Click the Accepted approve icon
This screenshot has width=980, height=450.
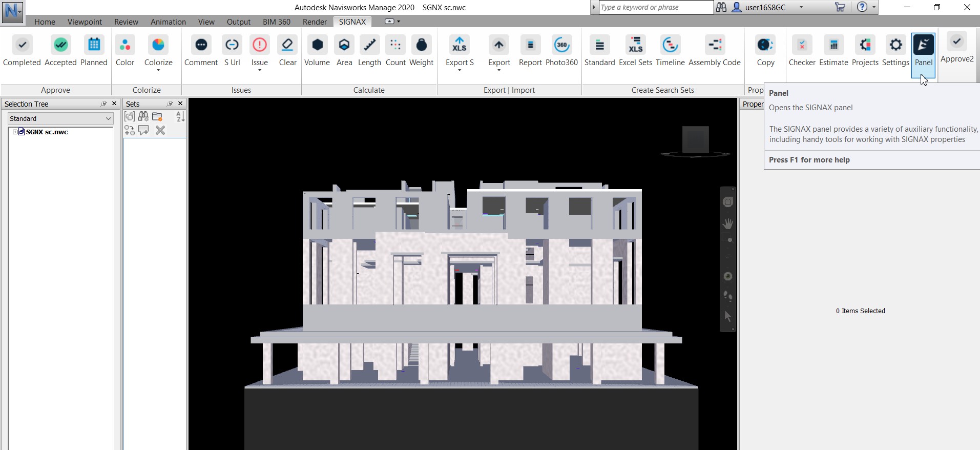60,45
